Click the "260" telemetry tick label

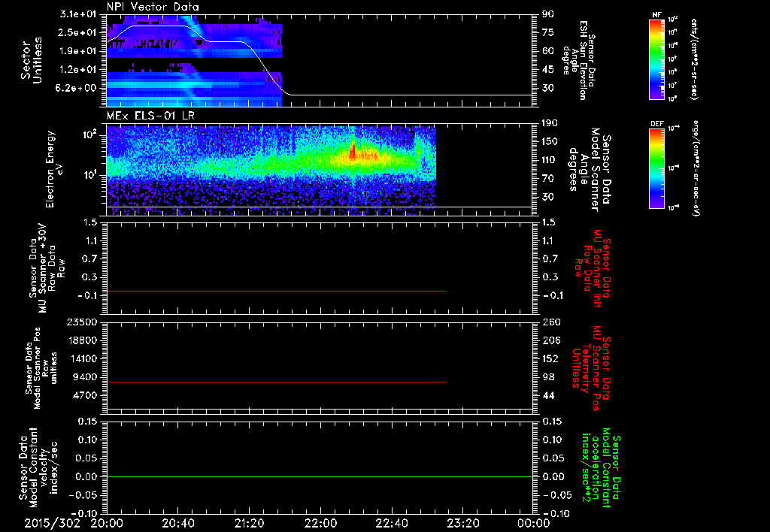point(550,322)
